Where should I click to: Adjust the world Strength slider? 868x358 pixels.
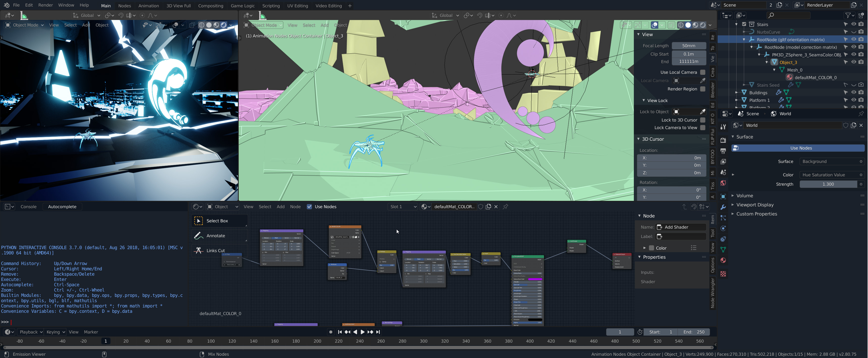(x=828, y=184)
